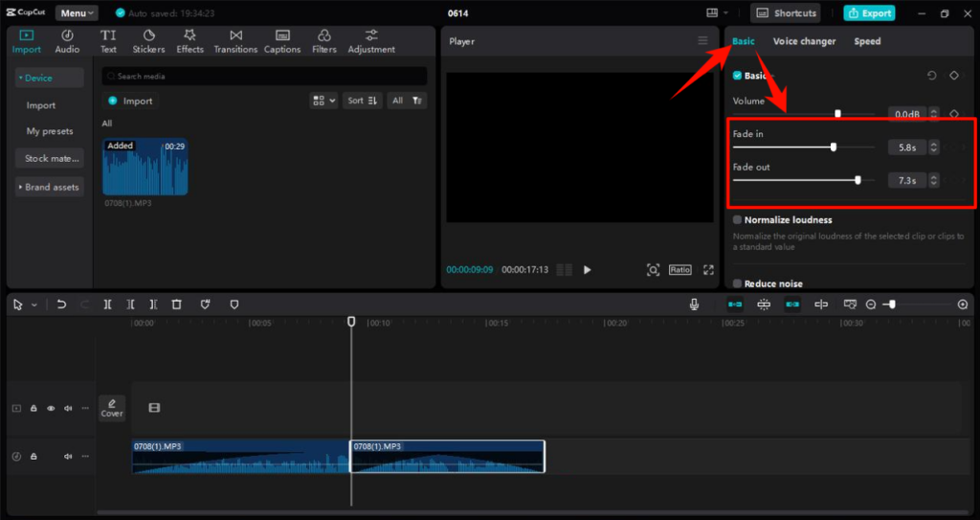Add keyframe for Basic section
The height and width of the screenshot is (520, 980).
click(x=954, y=76)
